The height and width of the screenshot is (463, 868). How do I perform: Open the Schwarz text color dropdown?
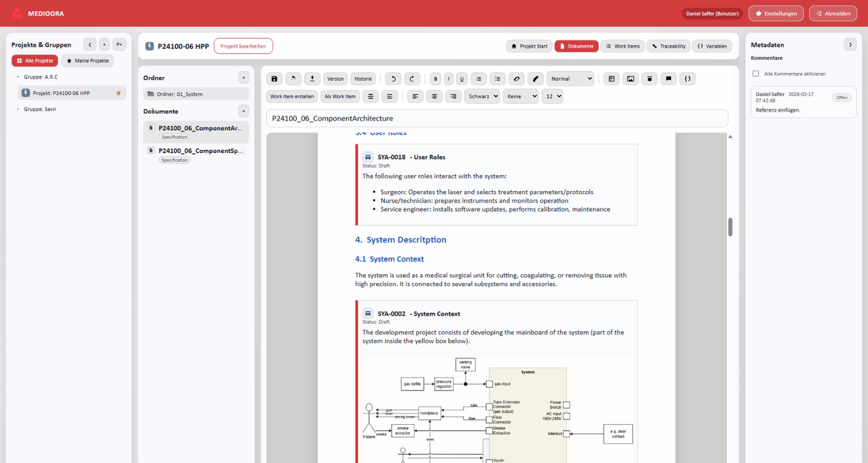[482, 96]
